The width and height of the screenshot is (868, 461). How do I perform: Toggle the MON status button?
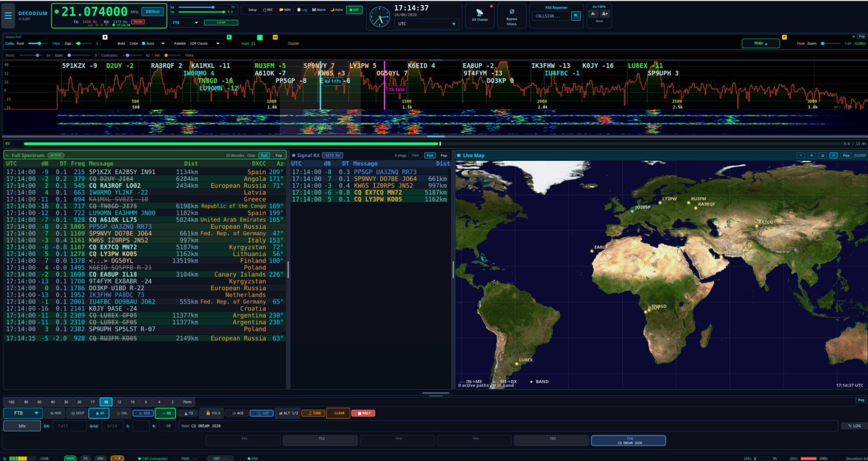(70, 458)
